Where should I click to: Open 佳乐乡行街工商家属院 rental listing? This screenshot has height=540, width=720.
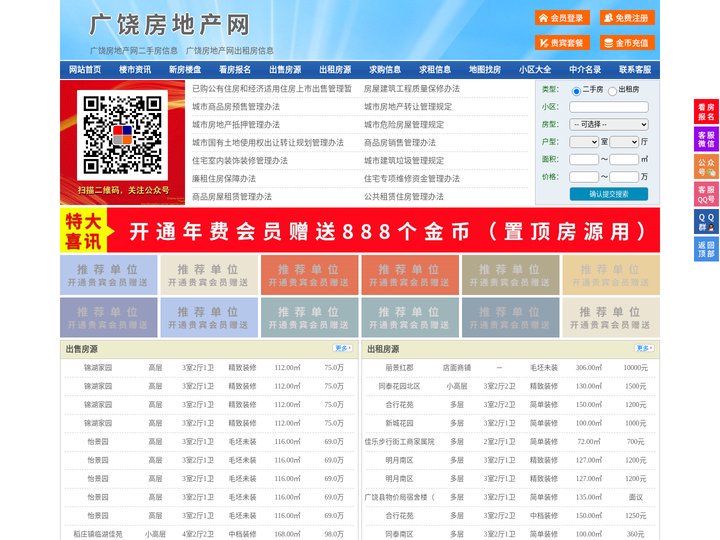coord(399,442)
